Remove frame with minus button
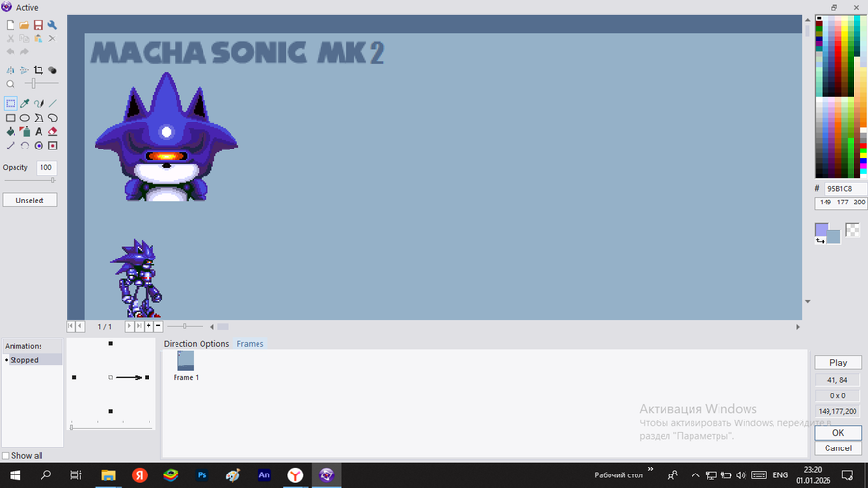 click(x=158, y=326)
